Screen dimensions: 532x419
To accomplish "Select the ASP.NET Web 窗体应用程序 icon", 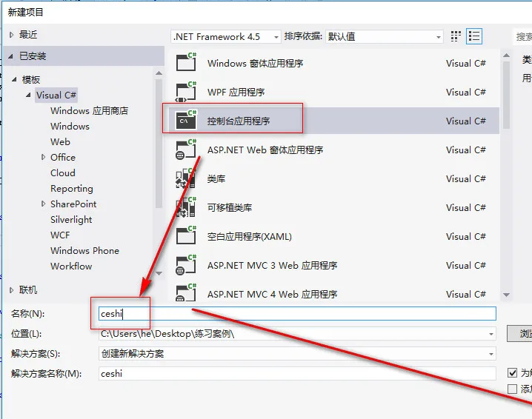I will [x=185, y=150].
